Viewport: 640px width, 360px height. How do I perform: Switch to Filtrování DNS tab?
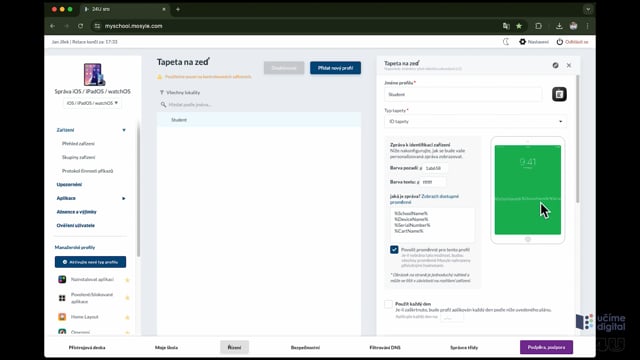[385, 347]
